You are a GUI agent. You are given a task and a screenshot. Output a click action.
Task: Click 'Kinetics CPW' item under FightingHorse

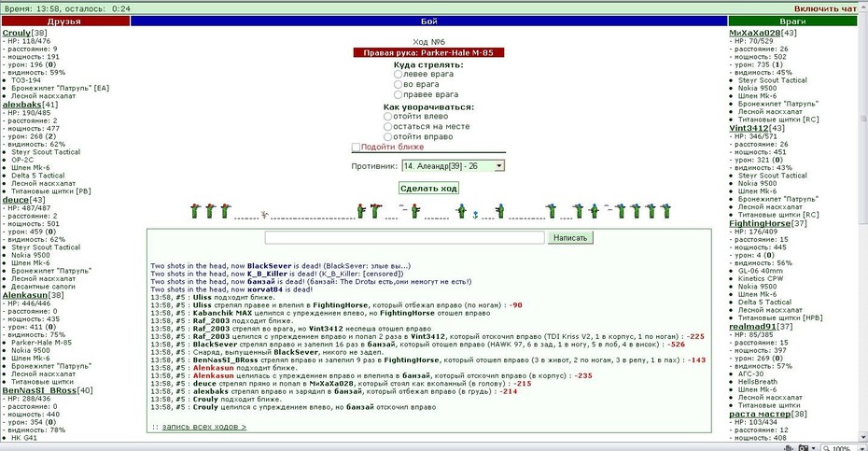pyautogui.click(x=761, y=278)
